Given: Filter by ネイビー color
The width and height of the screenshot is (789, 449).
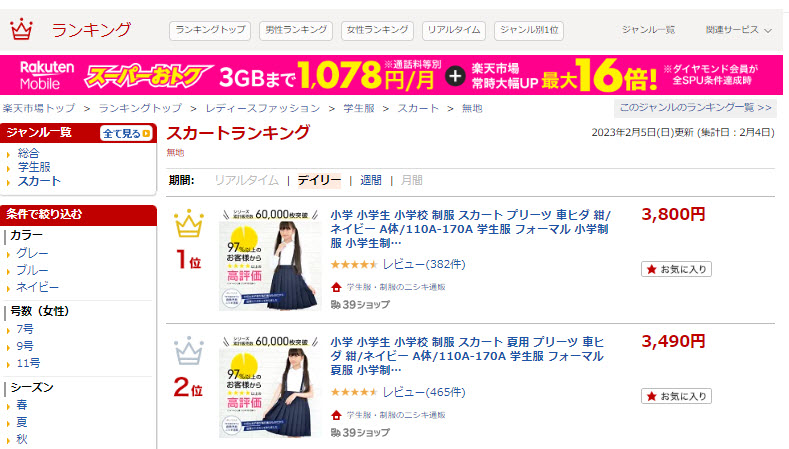Looking at the screenshot, I should point(37,287).
